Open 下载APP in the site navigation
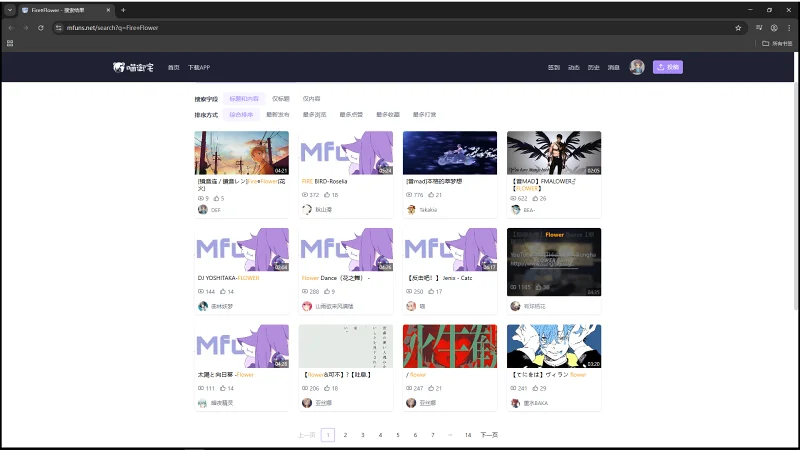800x450 pixels. (199, 67)
